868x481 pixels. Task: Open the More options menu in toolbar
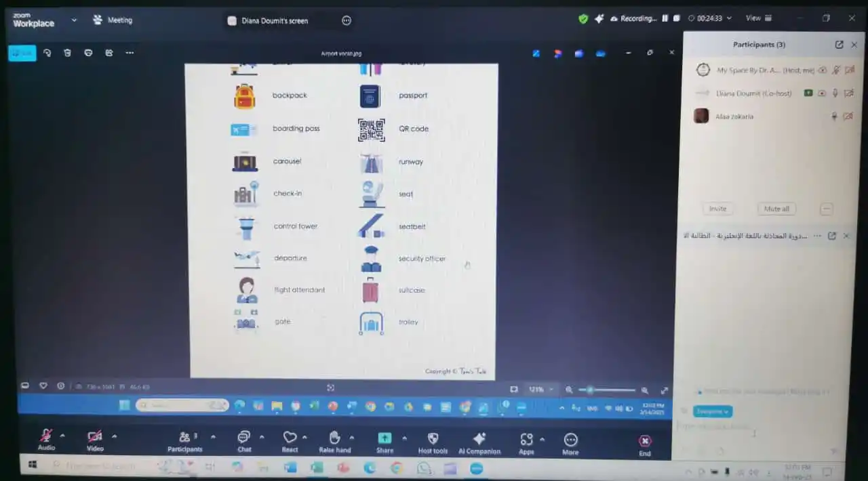pyautogui.click(x=570, y=440)
